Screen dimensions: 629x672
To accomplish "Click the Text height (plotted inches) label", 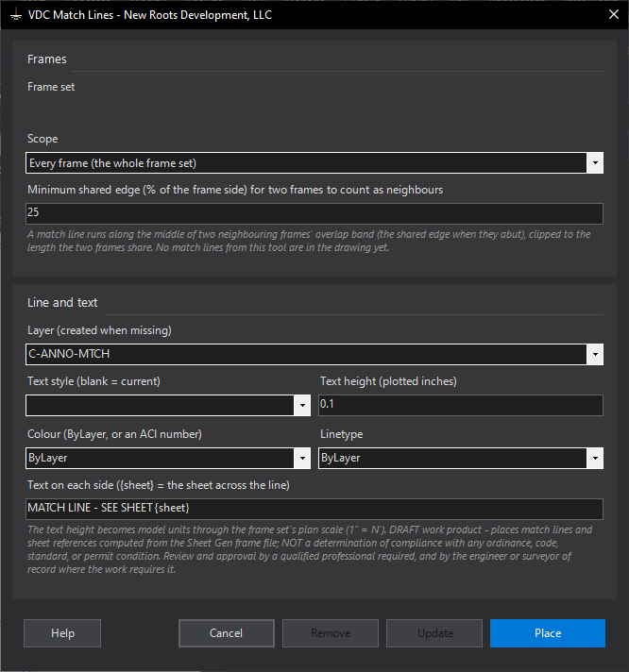I will (388, 381).
